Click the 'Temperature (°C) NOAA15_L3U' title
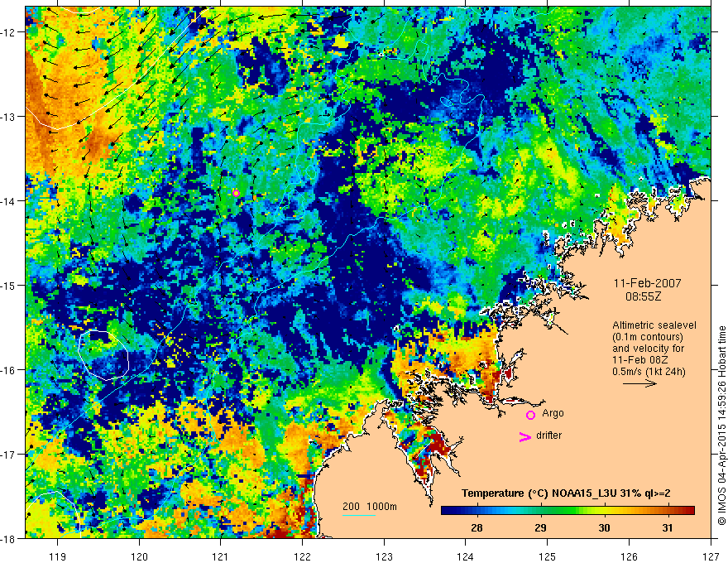Viewport: 728px width, 563px height. click(x=539, y=493)
